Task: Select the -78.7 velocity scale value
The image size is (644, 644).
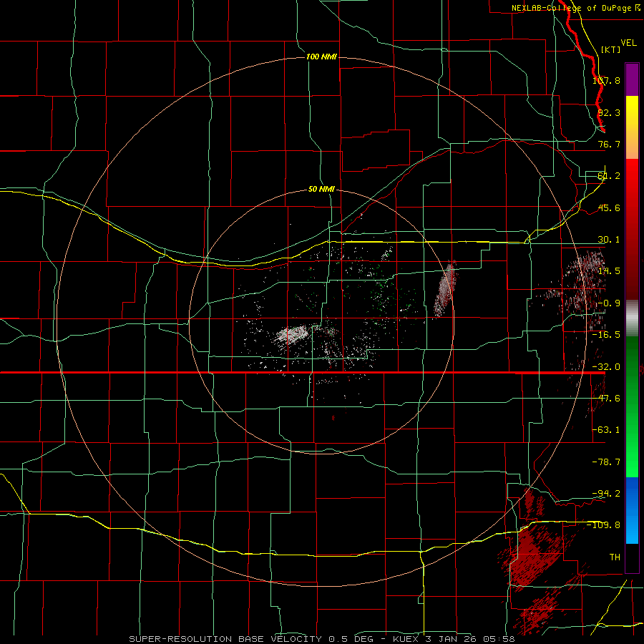Action: click(x=606, y=462)
